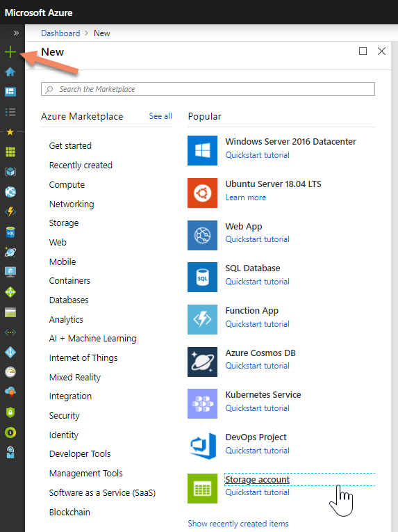Click the Azure Cosmos DB tile icon
The width and height of the screenshot is (398, 532).
coord(202,362)
